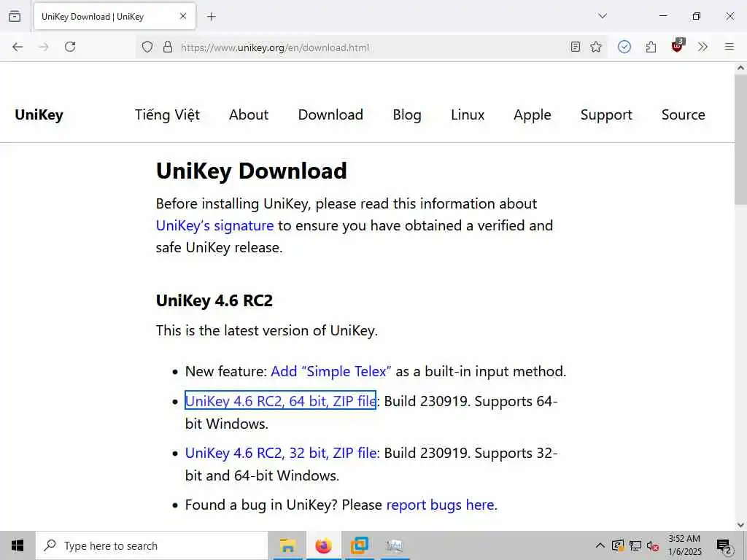
Task: Open the Linux nav item
Action: pos(468,114)
